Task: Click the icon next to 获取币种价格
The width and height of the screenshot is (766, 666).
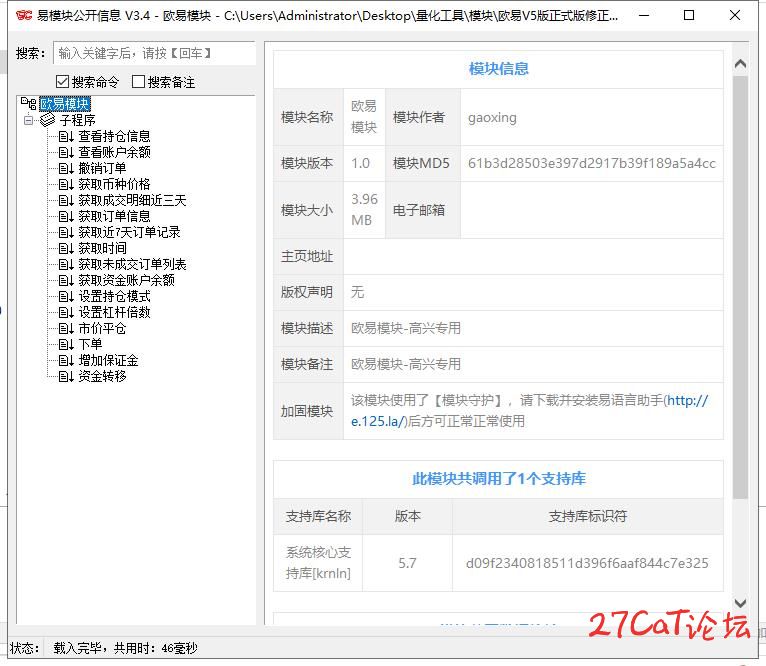Action: [66, 185]
